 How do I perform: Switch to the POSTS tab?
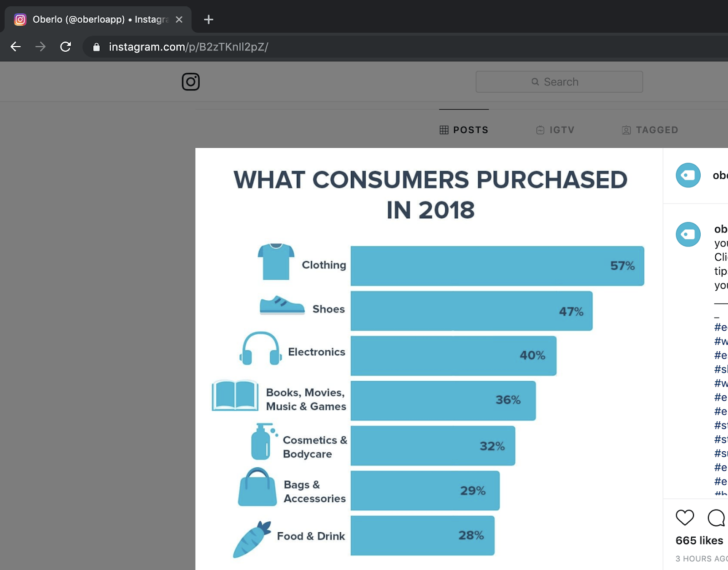point(464,130)
